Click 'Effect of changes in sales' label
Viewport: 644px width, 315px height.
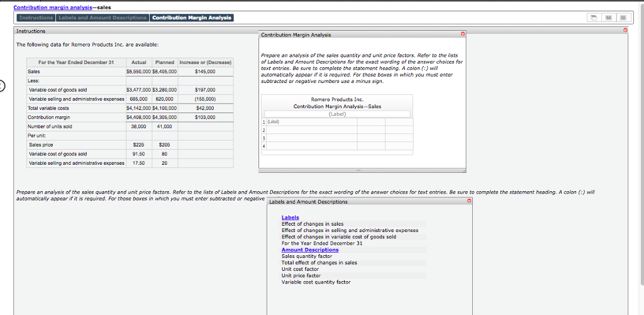[313, 224]
